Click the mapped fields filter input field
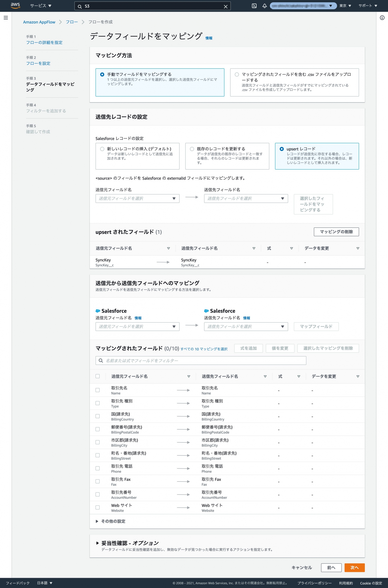 (201, 360)
